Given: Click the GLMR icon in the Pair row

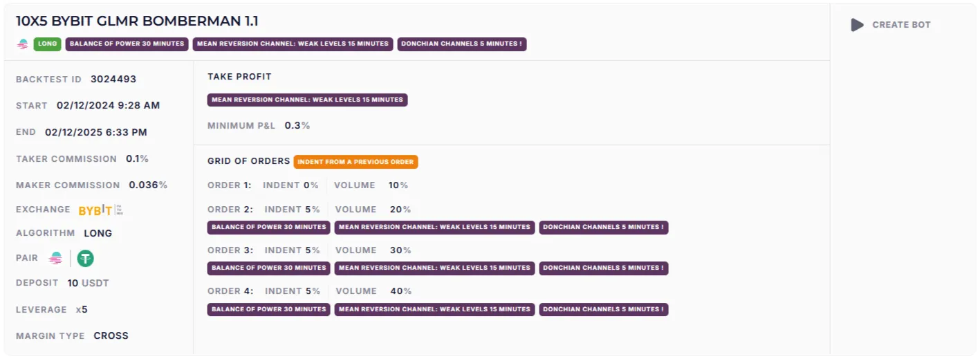Looking at the screenshot, I should (x=55, y=259).
